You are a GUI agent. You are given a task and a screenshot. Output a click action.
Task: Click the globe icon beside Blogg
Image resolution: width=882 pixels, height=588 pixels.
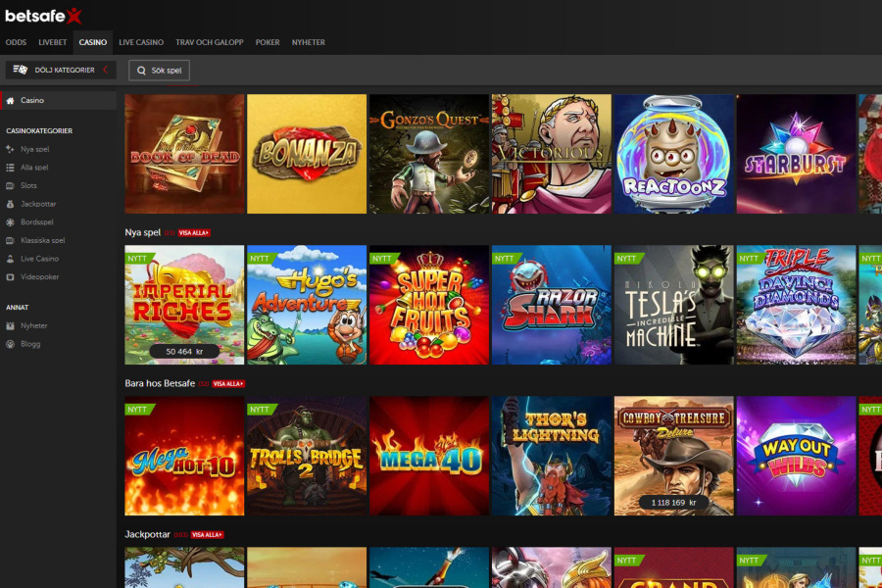click(10, 344)
